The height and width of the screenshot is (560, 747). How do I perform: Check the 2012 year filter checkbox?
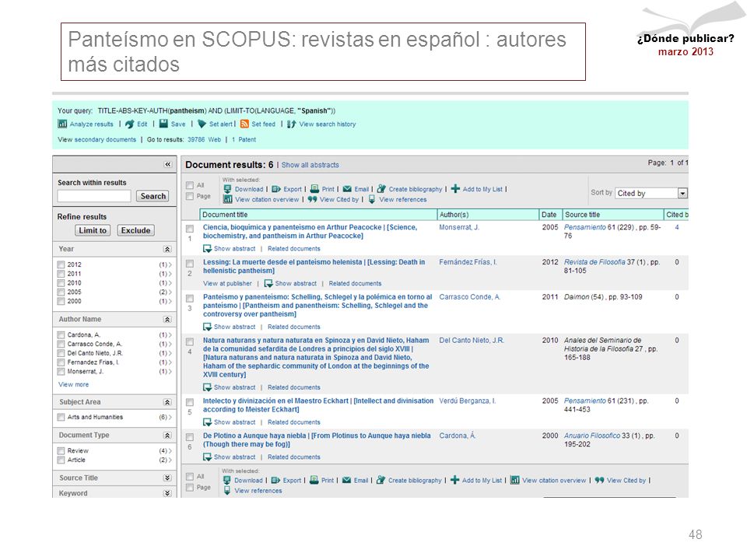coord(61,264)
